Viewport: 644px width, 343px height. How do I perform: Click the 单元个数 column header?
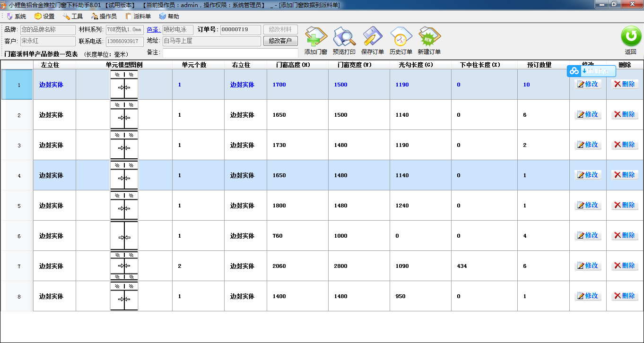(198, 65)
